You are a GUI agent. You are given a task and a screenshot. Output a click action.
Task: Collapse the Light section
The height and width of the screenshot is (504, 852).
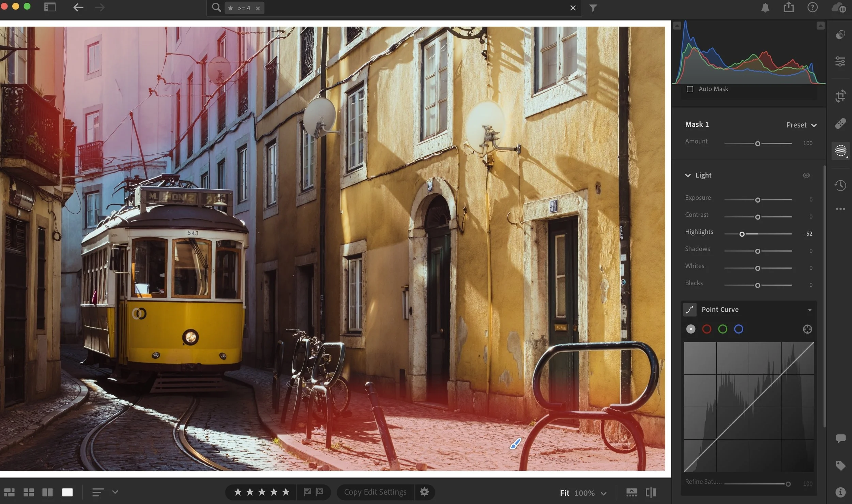click(x=688, y=175)
